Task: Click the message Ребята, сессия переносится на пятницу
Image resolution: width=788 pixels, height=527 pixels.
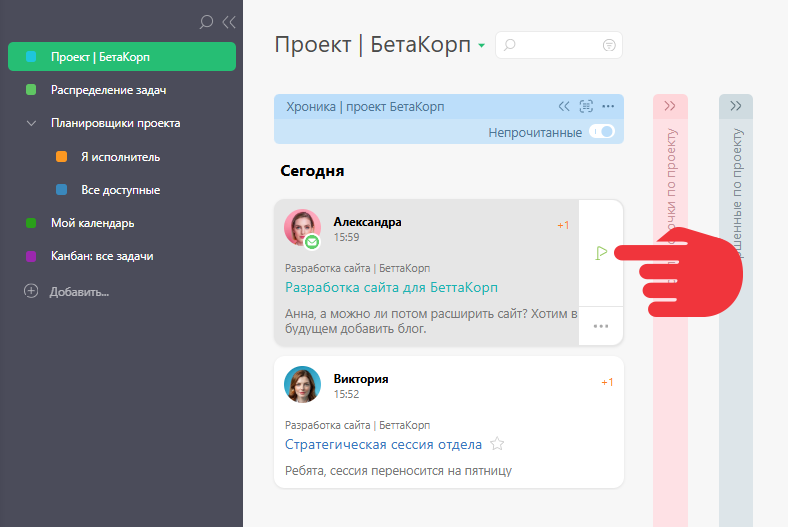Action: 398,471
